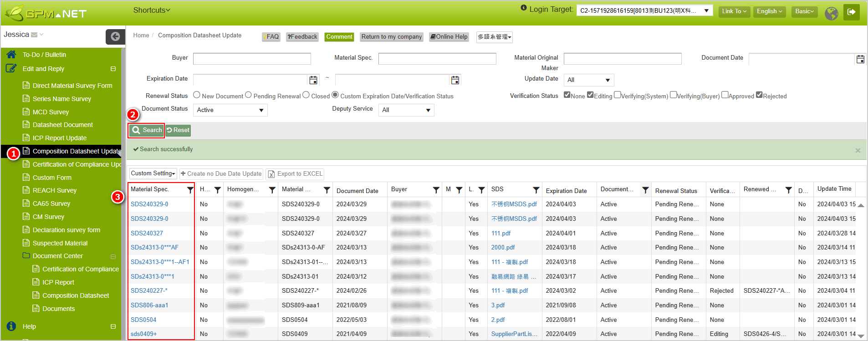The width and height of the screenshot is (868, 341).
Task: Click the Edit and Reply pencil icon
Action: 11,68
